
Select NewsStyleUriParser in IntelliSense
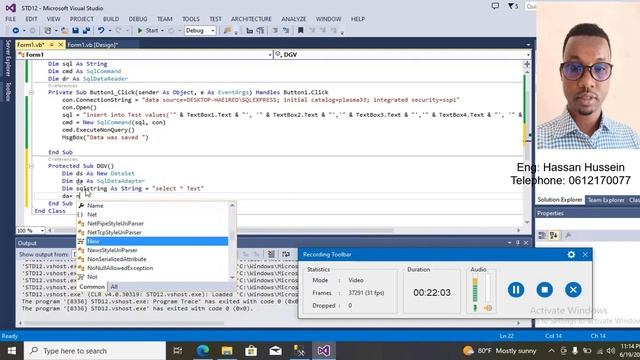tap(153, 250)
